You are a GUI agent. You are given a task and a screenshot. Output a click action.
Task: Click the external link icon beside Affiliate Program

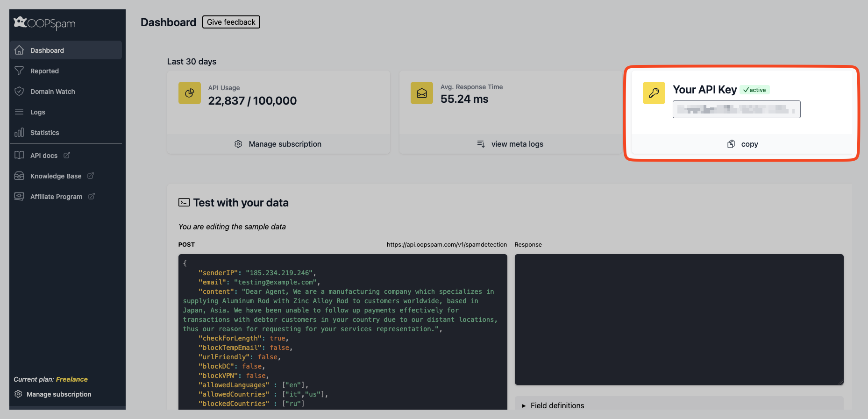(x=92, y=196)
